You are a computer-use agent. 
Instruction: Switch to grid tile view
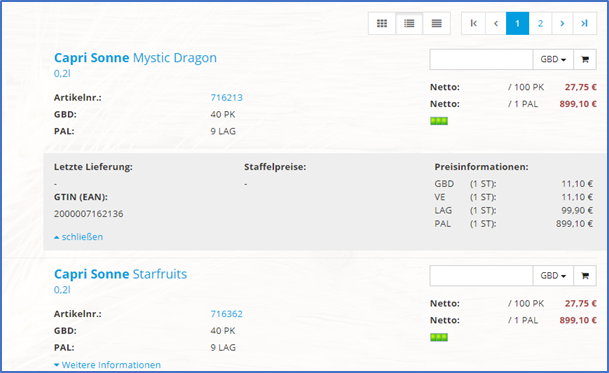[382, 23]
